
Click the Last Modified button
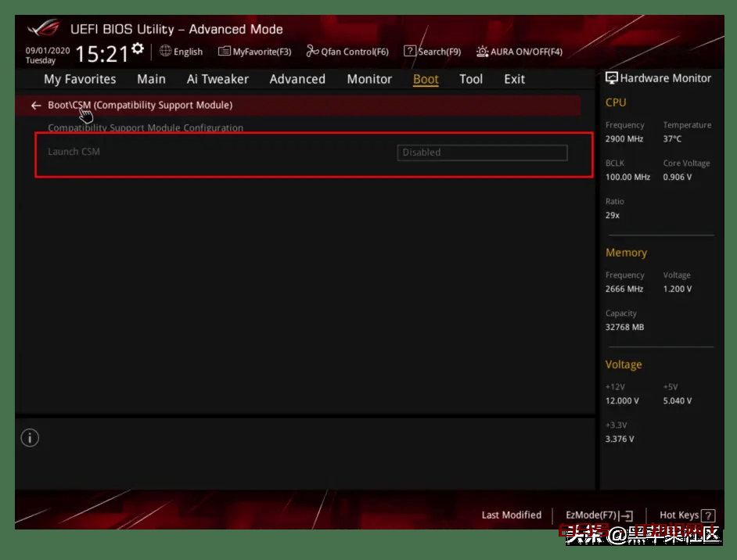[x=511, y=515]
